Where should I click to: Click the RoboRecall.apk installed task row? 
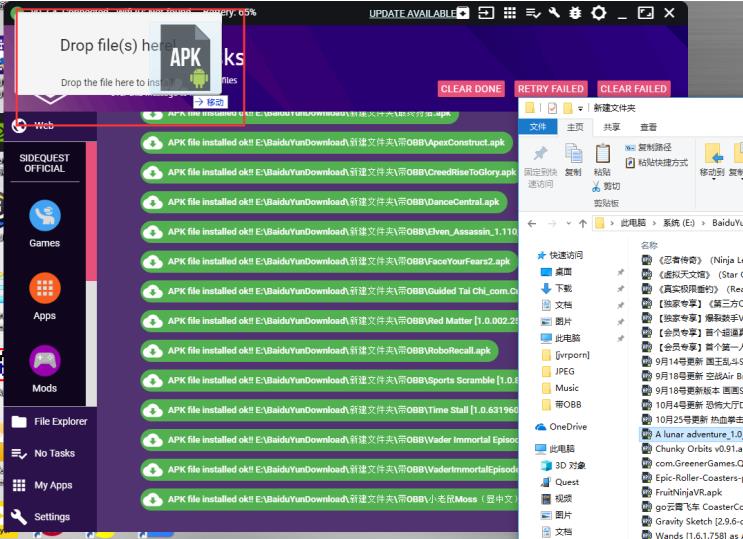(x=319, y=351)
